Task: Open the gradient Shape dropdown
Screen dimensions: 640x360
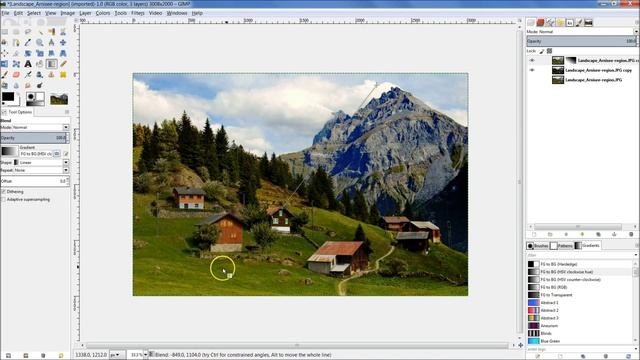Action: pyautogui.click(x=66, y=162)
